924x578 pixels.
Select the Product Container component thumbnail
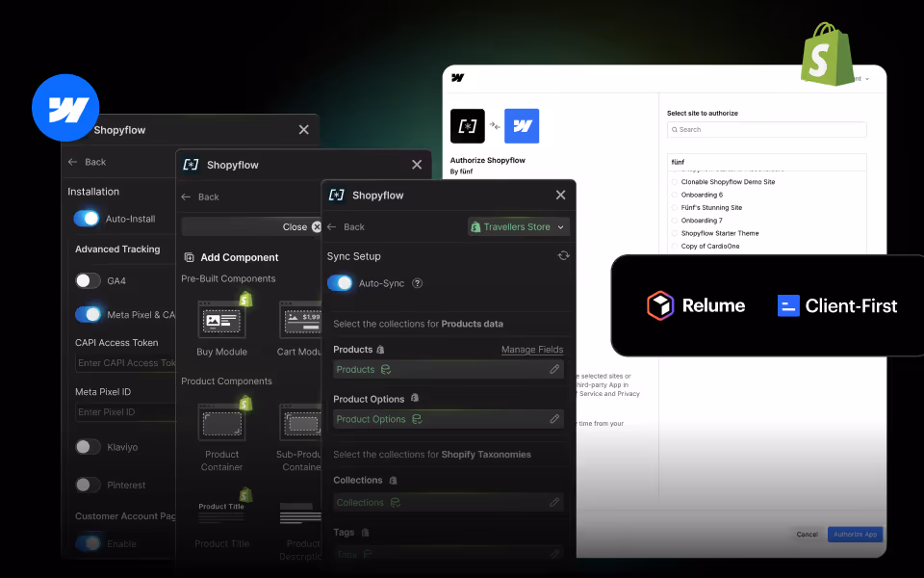coord(221,422)
